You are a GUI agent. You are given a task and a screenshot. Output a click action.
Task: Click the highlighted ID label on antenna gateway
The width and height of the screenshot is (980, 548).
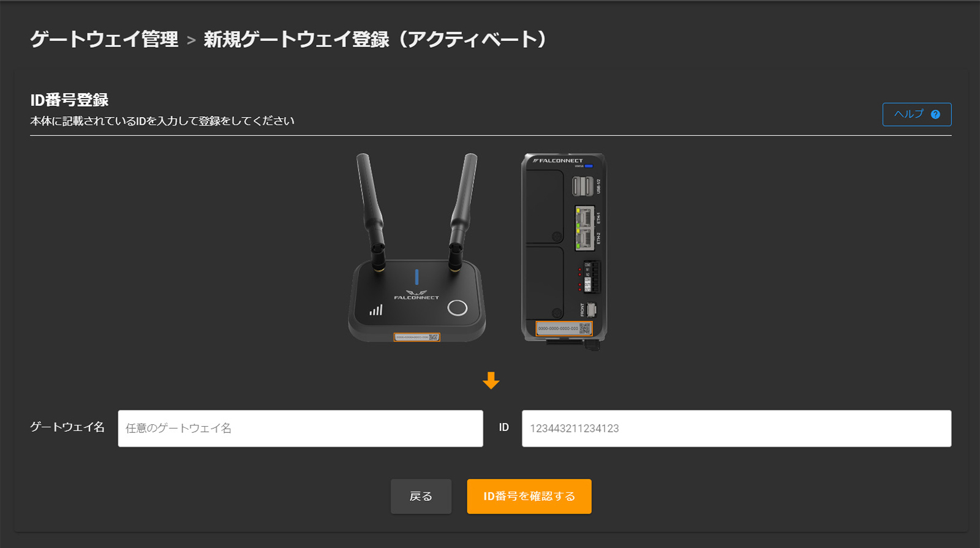(x=417, y=337)
